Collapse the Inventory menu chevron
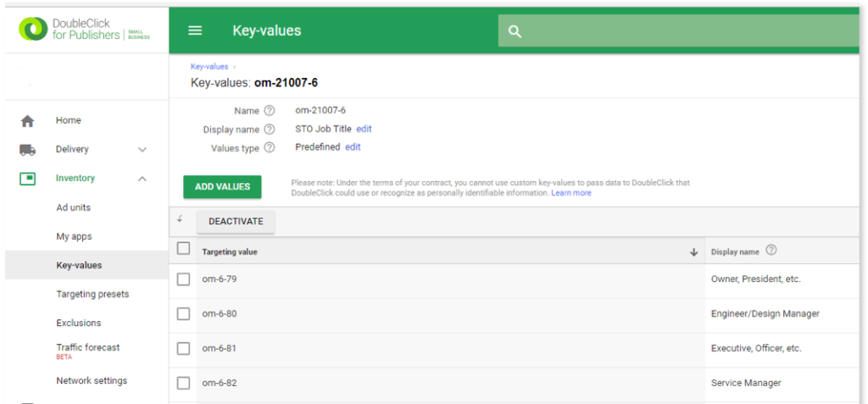This screenshot has width=868, height=404. (x=142, y=179)
